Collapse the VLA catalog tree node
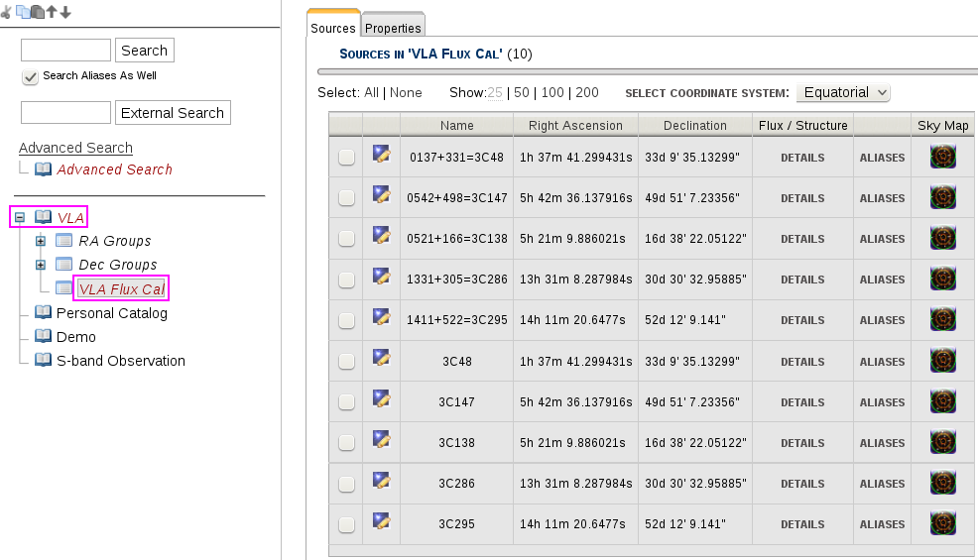Viewport: 978px width, 560px height. (x=20, y=217)
